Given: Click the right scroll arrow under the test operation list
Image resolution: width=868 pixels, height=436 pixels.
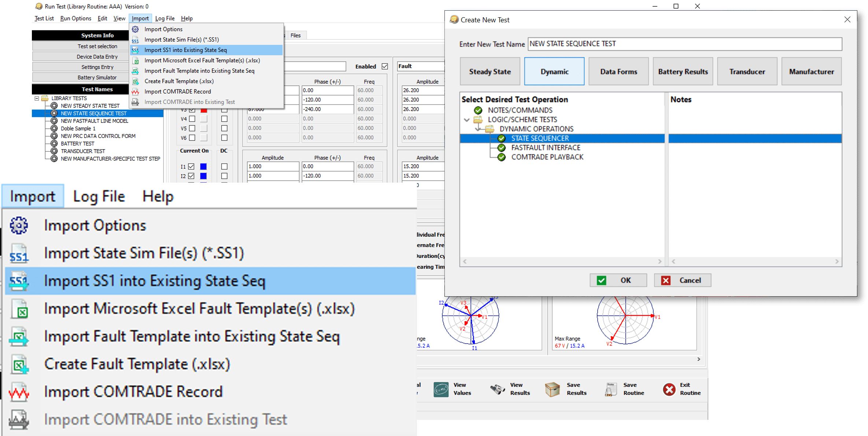Looking at the screenshot, I should pyautogui.click(x=660, y=261).
